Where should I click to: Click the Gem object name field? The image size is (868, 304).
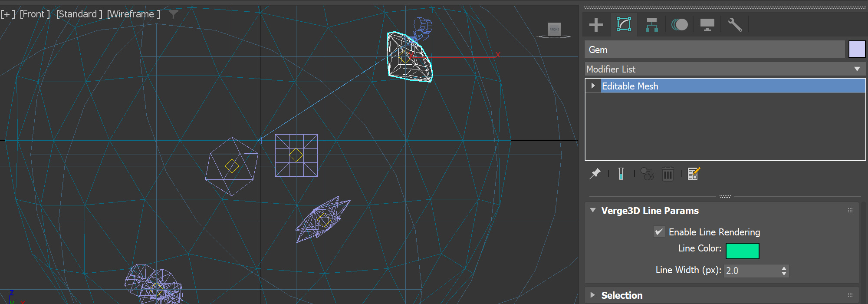[715, 49]
